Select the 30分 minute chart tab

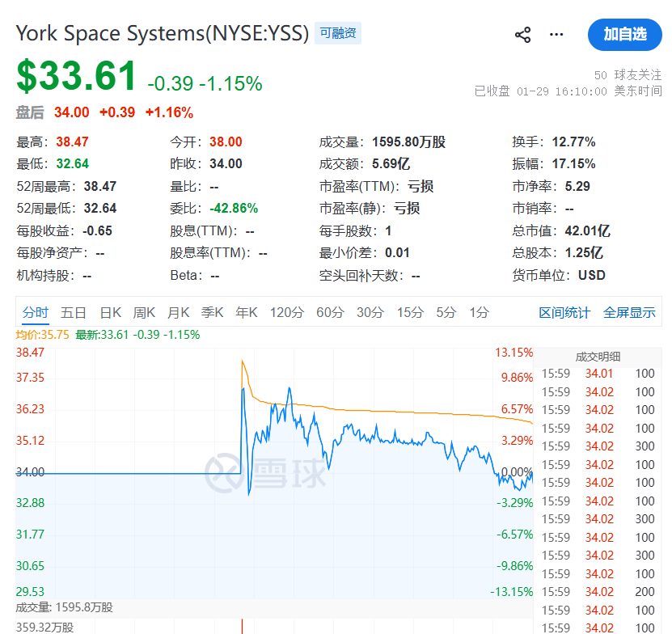370,312
